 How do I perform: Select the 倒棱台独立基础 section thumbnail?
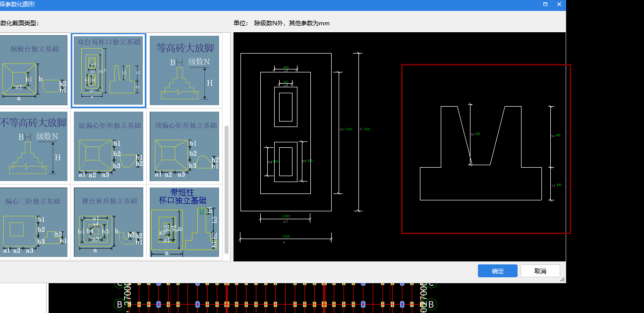(34, 70)
